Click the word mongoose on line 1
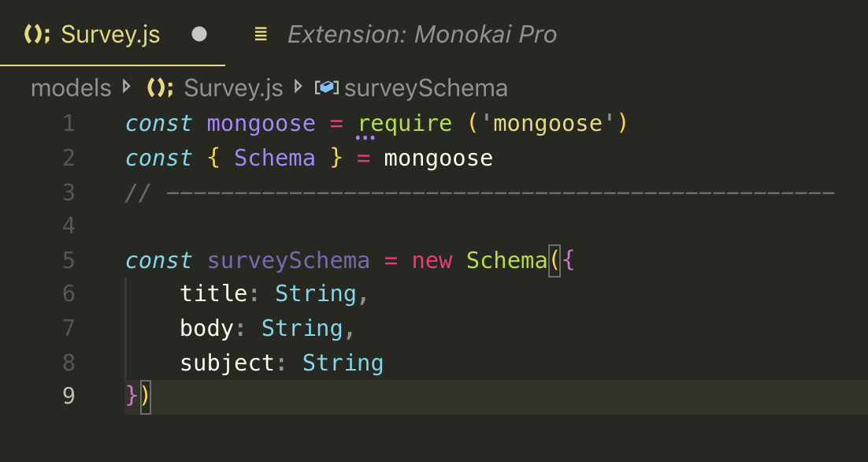Screen dimensions: 868x462 pyautogui.click(x=261, y=123)
